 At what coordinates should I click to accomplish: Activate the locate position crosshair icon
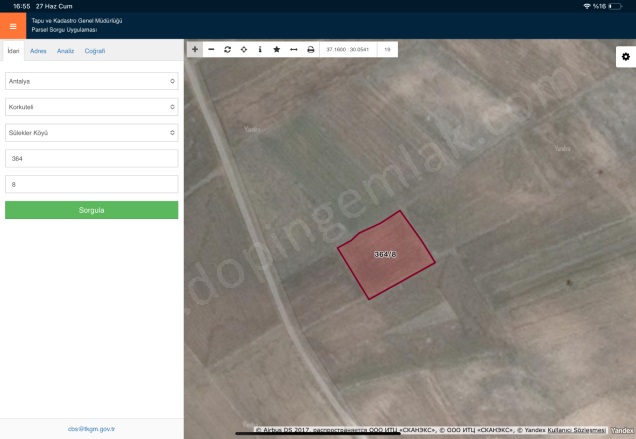click(244, 49)
